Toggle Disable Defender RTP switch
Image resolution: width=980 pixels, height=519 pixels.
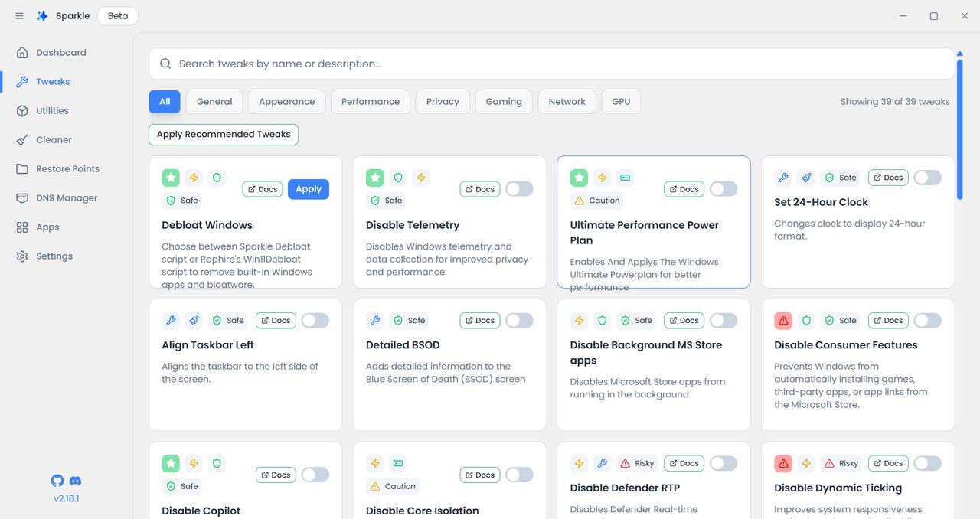pyautogui.click(x=724, y=464)
